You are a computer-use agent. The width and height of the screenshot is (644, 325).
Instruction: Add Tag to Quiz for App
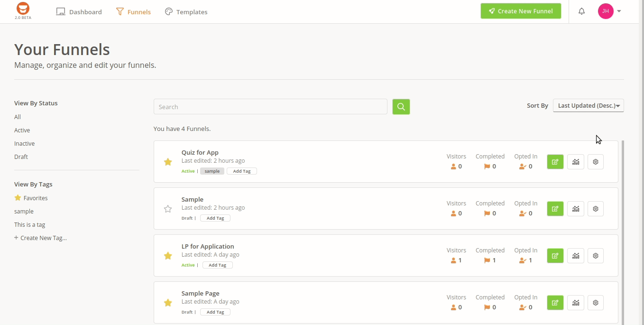pos(242,171)
